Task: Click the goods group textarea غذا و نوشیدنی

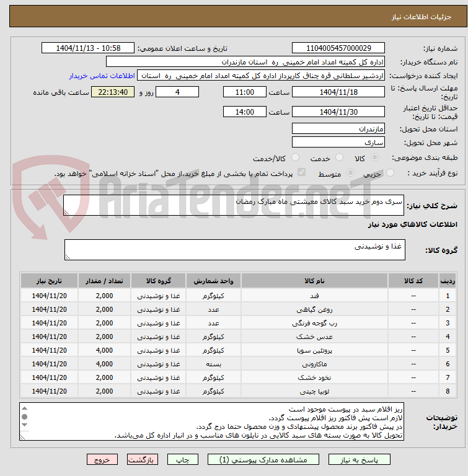Action: point(235,250)
